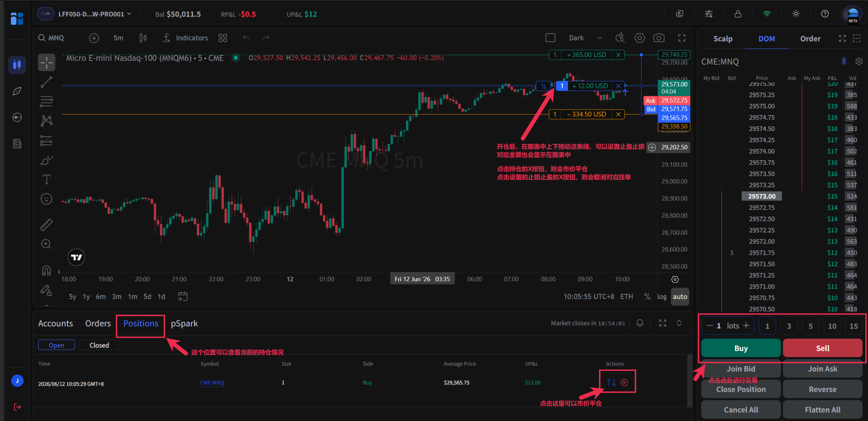Screen dimensions: 868x421
Task: Open the news document sidebar icon
Action: (17, 144)
